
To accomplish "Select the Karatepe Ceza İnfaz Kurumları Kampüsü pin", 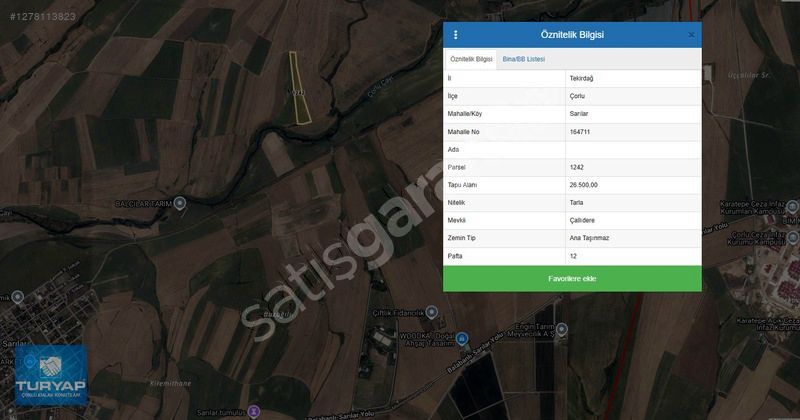I will [x=789, y=203].
